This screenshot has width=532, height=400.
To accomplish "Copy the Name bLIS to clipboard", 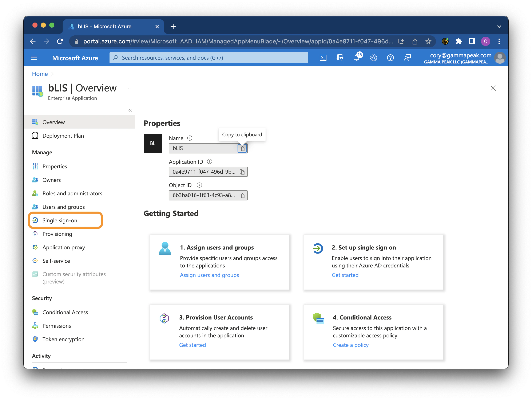I will click(242, 148).
